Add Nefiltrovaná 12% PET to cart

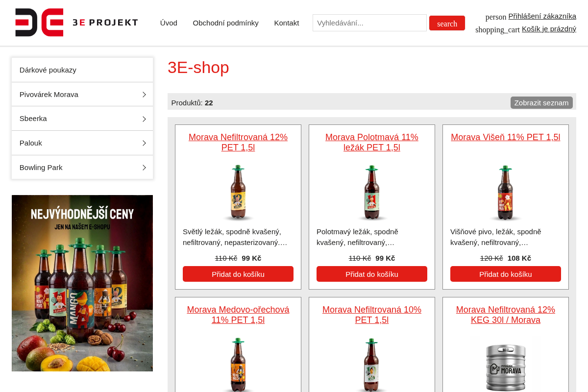click(238, 274)
